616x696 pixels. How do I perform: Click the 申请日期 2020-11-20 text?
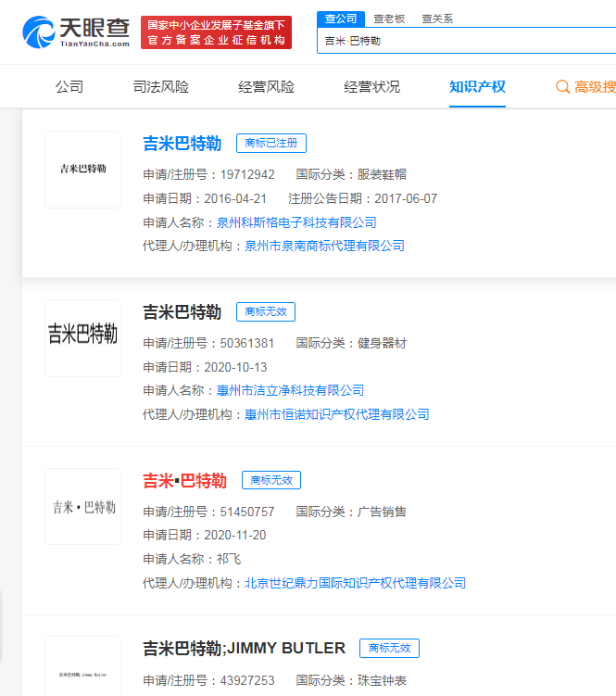[205, 536]
